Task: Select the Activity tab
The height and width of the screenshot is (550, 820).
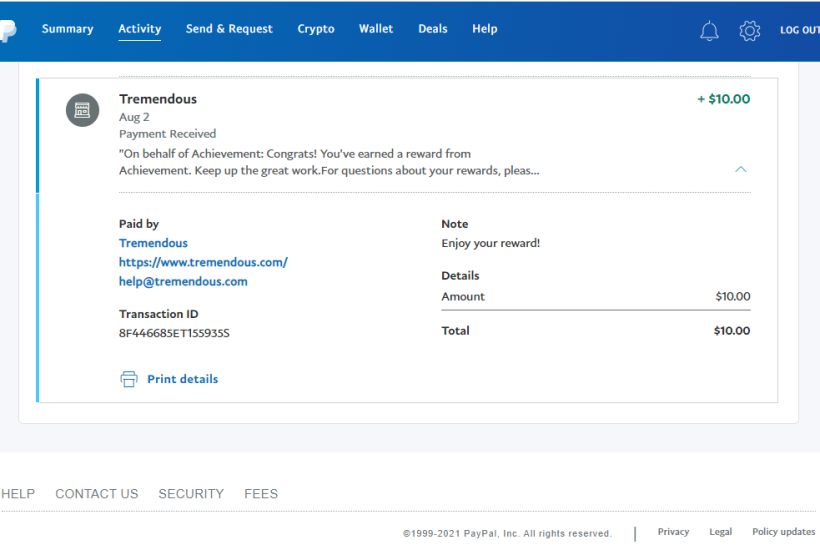Action: pyautogui.click(x=140, y=29)
